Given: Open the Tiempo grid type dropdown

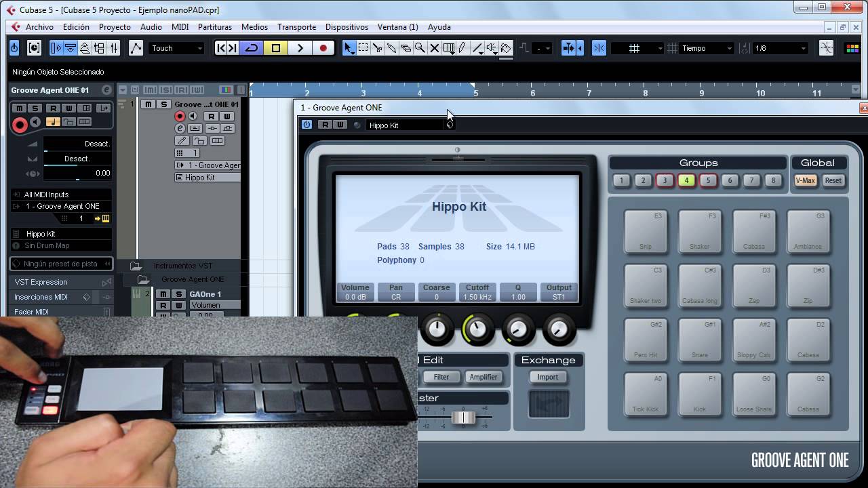Looking at the screenshot, I should click(x=707, y=48).
